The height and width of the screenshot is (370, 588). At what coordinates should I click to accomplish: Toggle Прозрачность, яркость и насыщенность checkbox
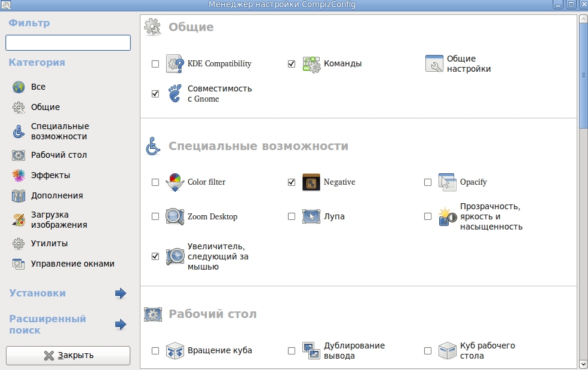428,216
